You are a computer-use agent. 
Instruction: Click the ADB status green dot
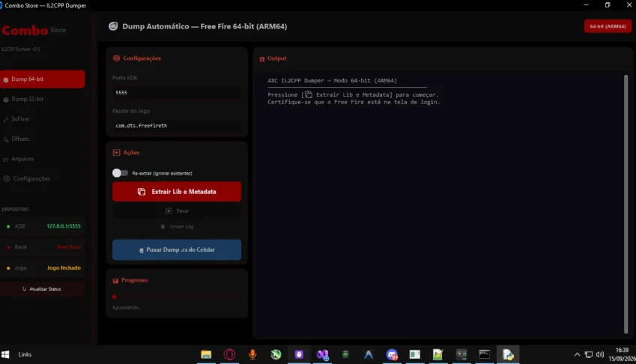(x=8, y=226)
